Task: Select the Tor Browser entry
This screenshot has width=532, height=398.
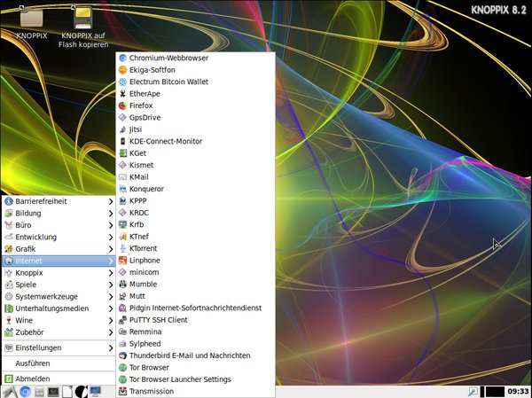Action: click(195, 367)
